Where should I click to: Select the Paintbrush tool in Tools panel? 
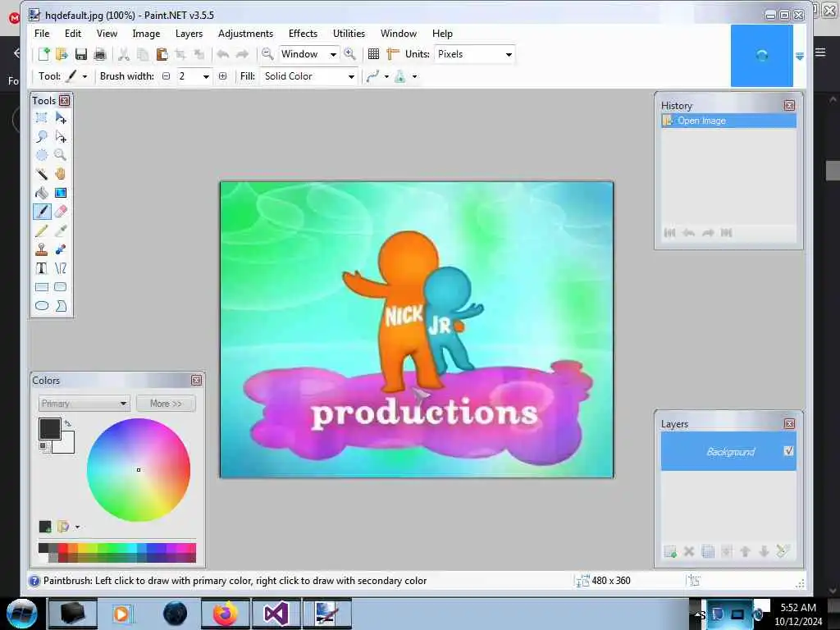pyautogui.click(x=41, y=212)
